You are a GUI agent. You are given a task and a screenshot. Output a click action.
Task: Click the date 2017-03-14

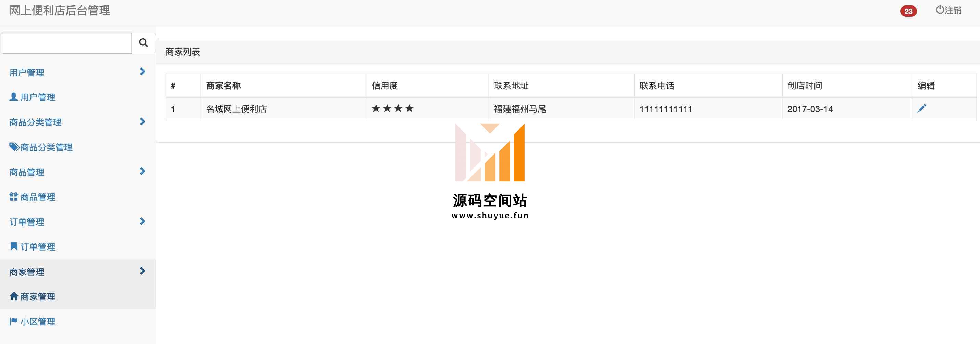coord(810,109)
